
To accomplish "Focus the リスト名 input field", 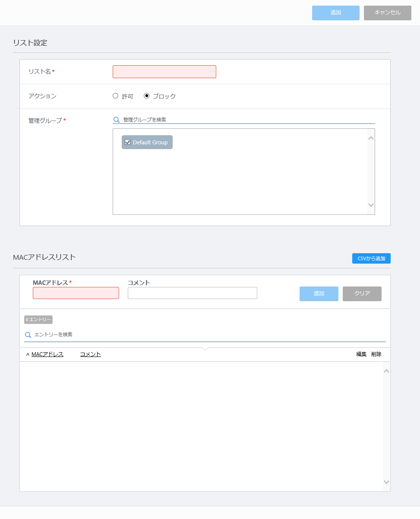I will point(164,72).
